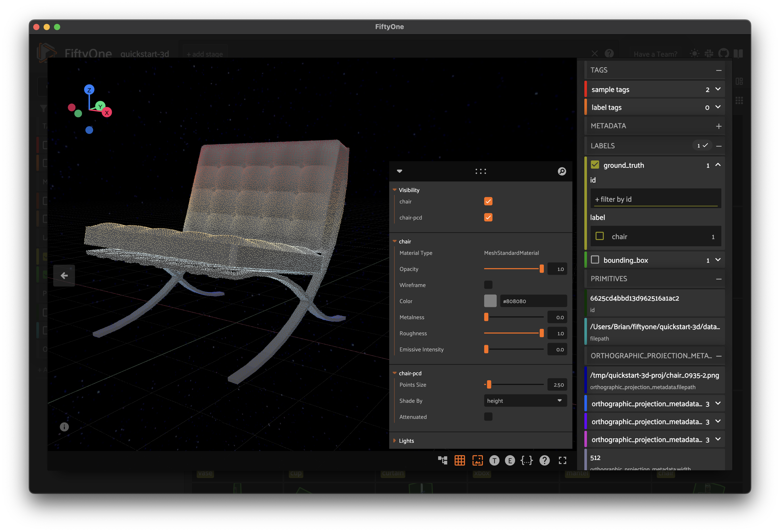Open the info icon in the 3D canvas

click(x=64, y=427)
